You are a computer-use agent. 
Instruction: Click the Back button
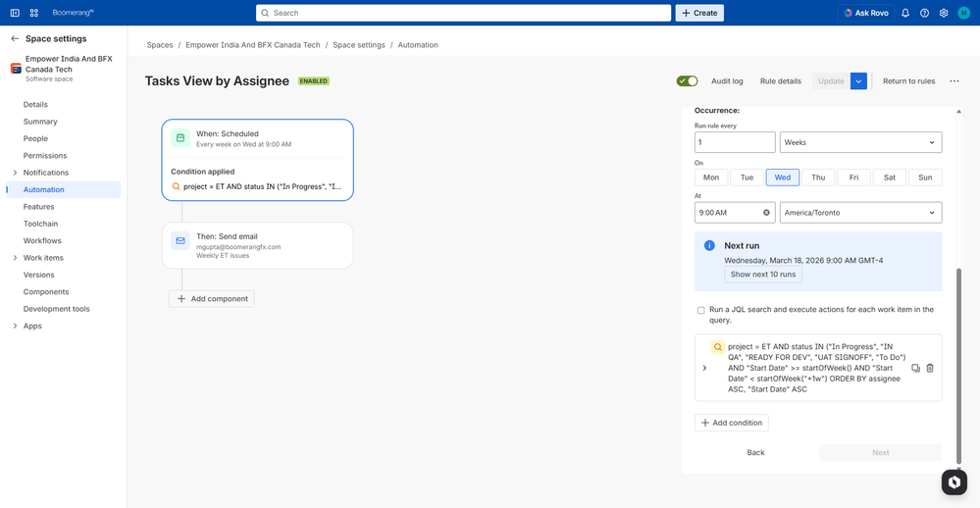tap(755, 452)
